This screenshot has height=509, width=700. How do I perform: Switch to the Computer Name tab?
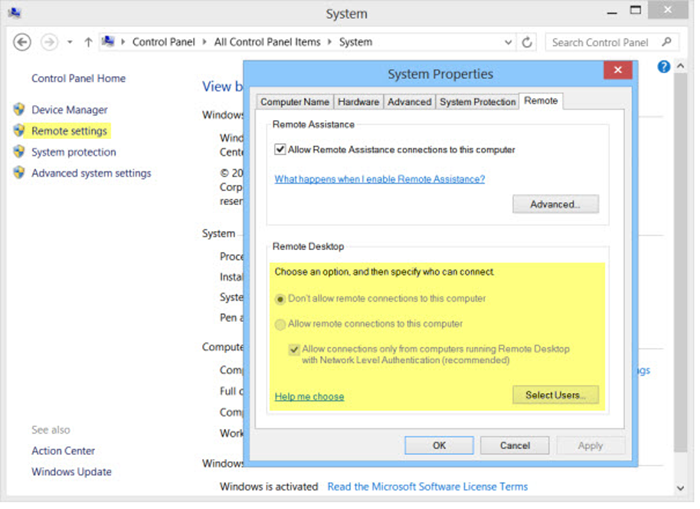tap(294, 102)
